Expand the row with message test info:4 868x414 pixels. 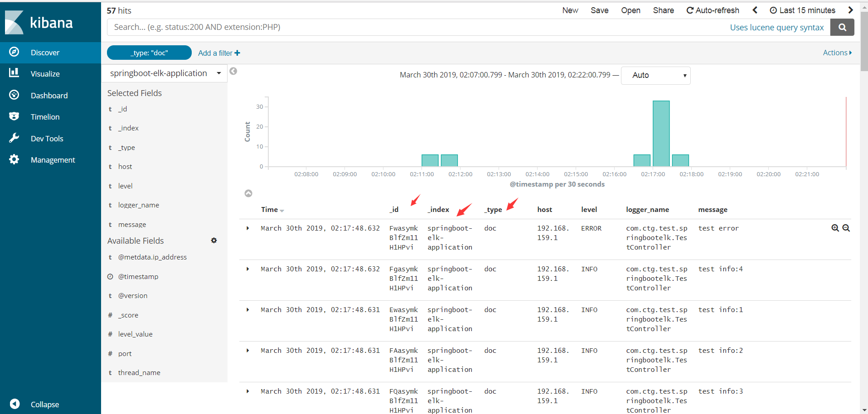tap(247, 269)
